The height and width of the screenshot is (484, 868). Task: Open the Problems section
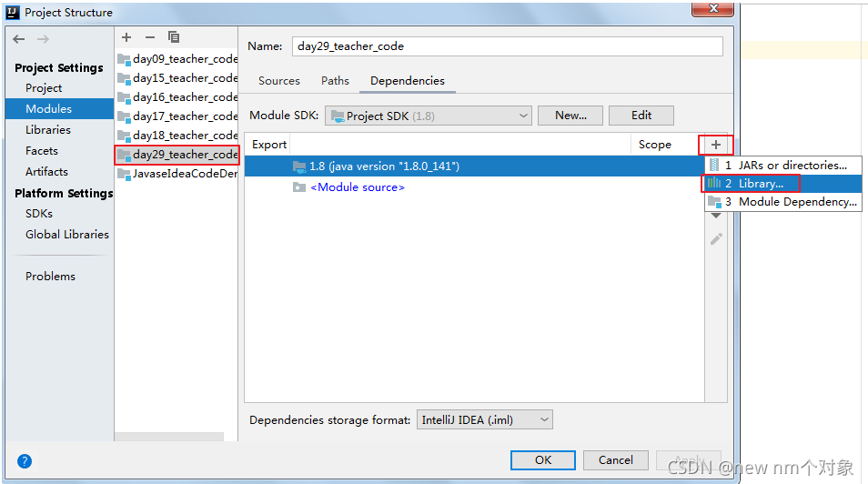coord(50,276)
